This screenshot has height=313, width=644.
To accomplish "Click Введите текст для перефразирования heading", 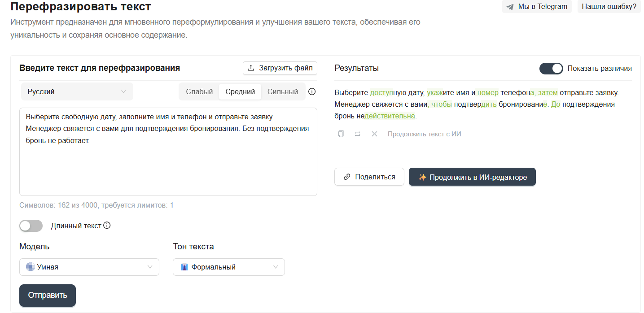I will pos(100,68).
